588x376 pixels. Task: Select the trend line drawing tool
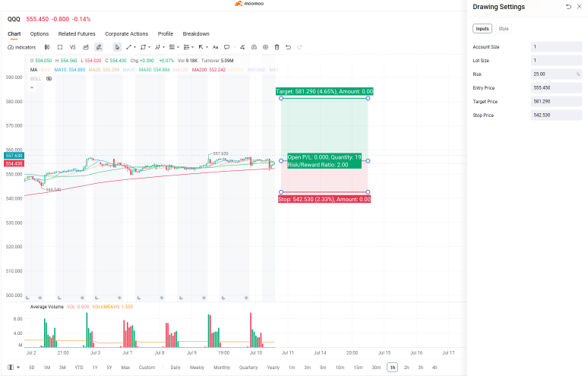click(x=128, y=47)
